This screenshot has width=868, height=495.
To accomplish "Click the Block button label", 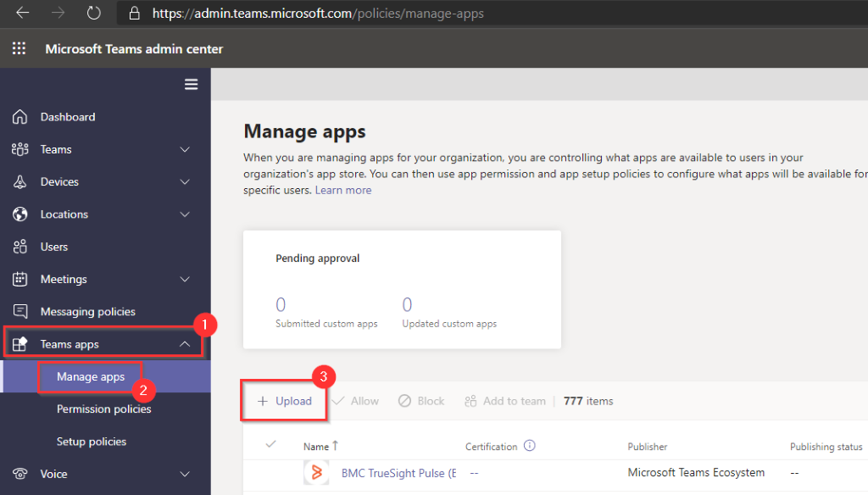I will pyautogui.click(x=431, y=401).
